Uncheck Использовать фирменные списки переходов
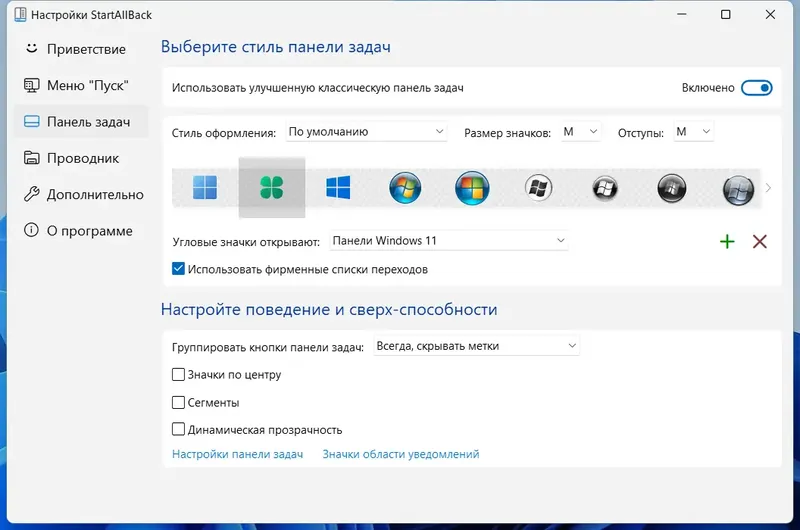The height and width of the screenshot is (530, 800). tap(178, 269)
